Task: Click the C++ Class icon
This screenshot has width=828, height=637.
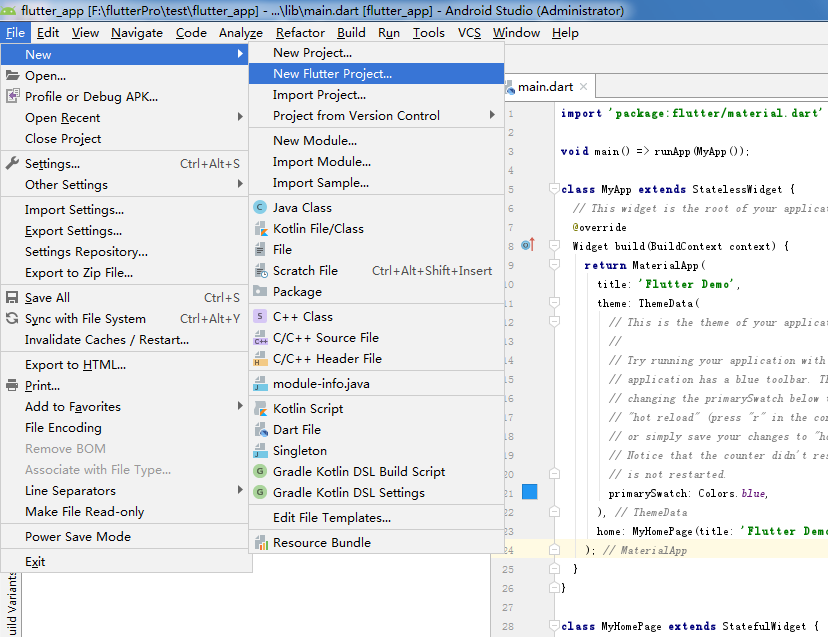Action: click(x=260, y=316)
